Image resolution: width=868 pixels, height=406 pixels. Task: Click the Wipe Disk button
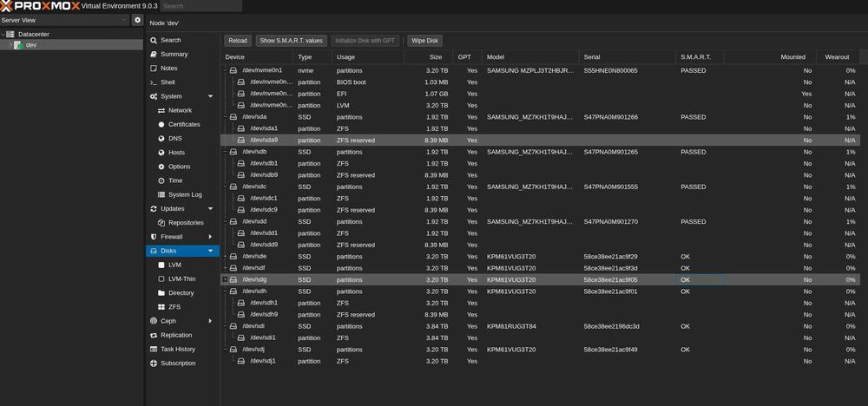click(424, 41)
